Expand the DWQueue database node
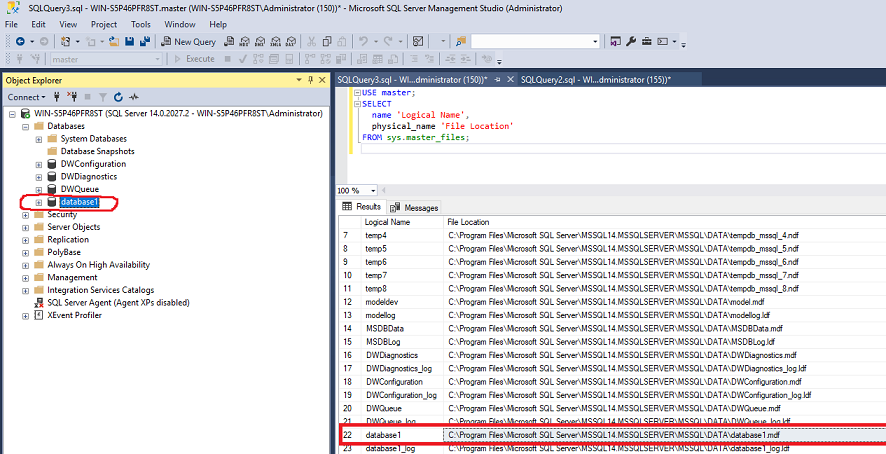The height and width of the screenshot is (454, 886). click(x=38, y=189)
